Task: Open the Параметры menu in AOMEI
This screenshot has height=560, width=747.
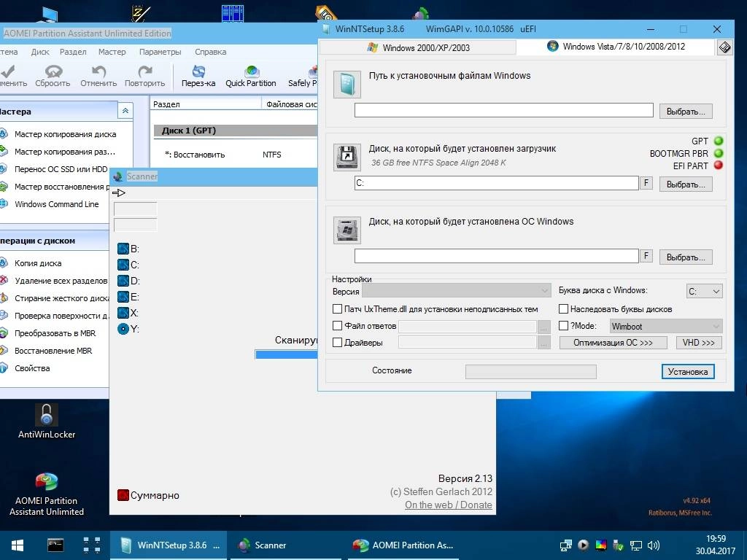Action: 160,52
